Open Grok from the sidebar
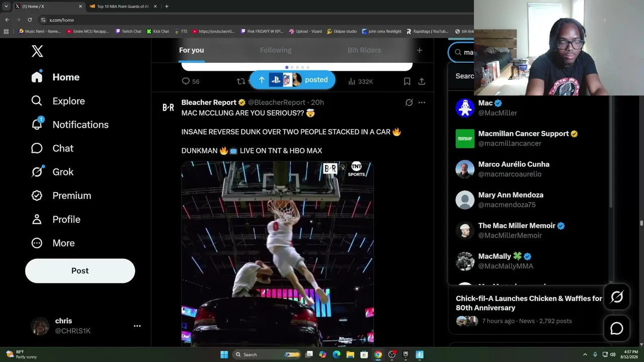The image size is (644, 362). click(52, 172)
